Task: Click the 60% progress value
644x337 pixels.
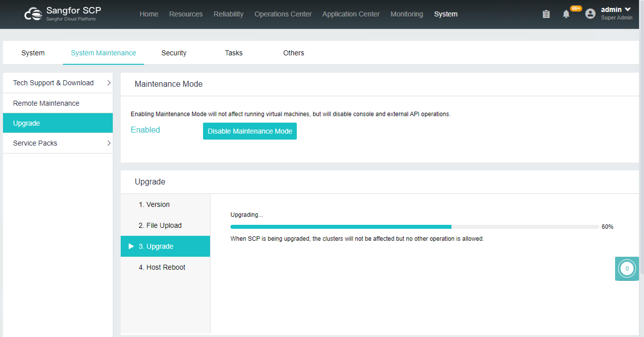Action: [607, 227]
